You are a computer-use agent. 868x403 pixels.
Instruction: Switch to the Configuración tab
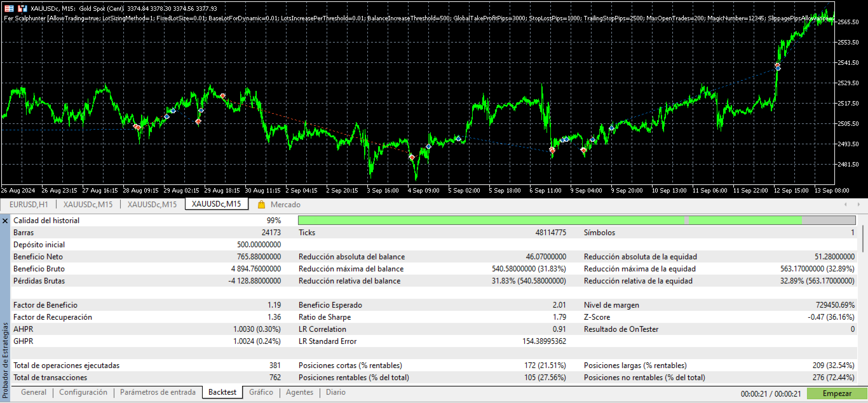83,392
